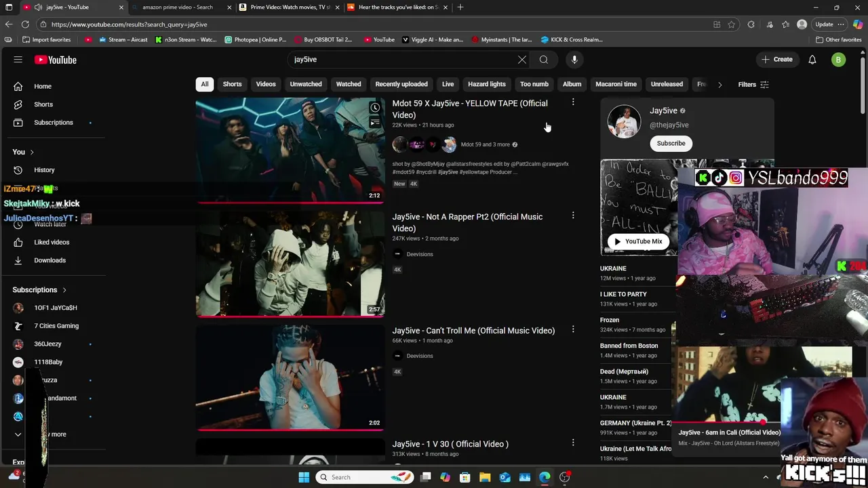Viewport: 868px width, 488px height.
Task: Select the Shorts filter chip
Action: click(x=232, y=84)
